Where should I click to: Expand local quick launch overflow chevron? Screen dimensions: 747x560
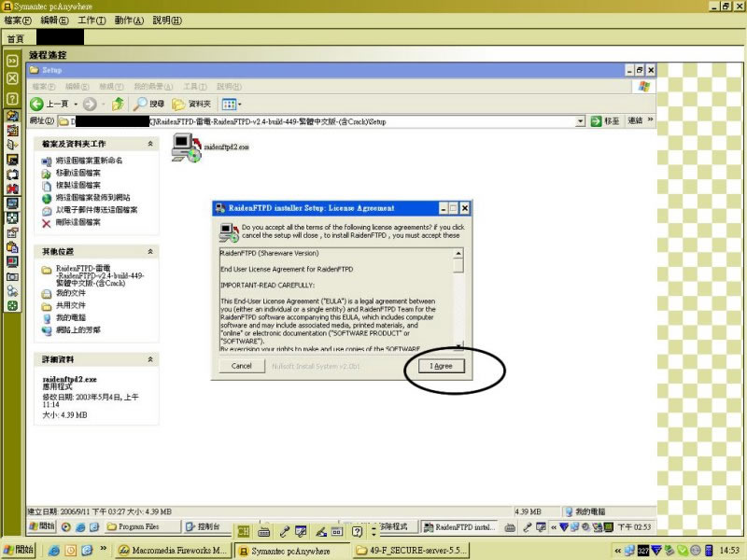point(103,549)
